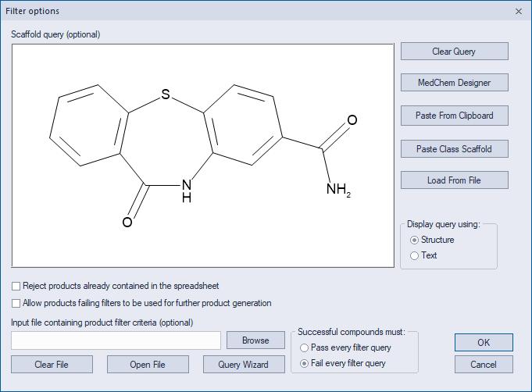Launch the Query Wizard

point(244,365)
